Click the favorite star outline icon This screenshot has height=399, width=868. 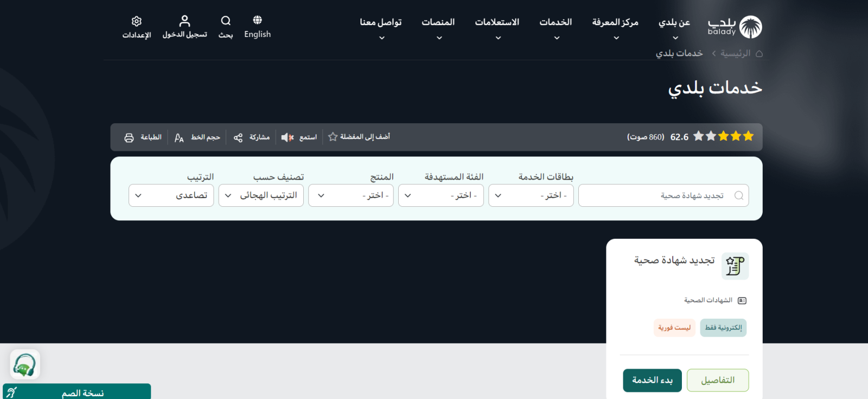(333, 137)
